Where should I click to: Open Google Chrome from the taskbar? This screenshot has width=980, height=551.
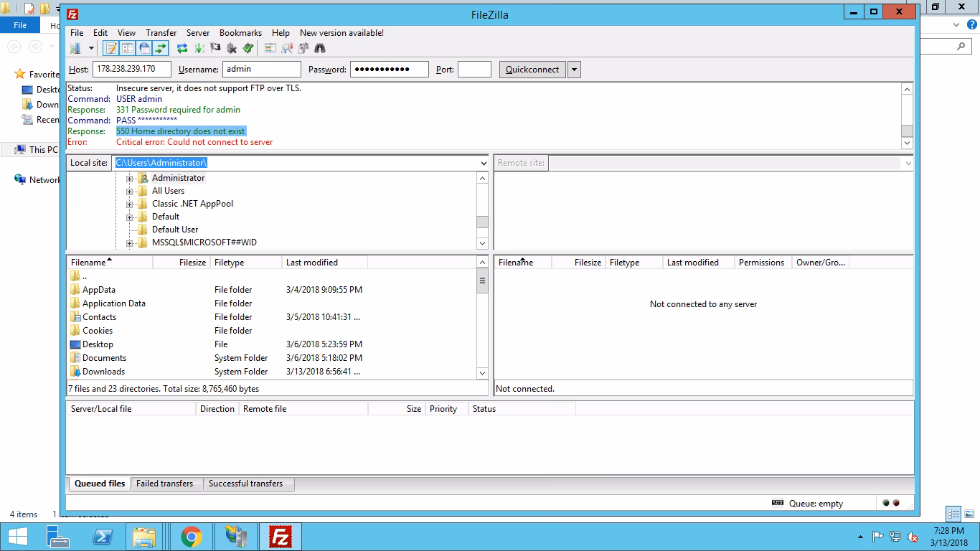(191, 537)
